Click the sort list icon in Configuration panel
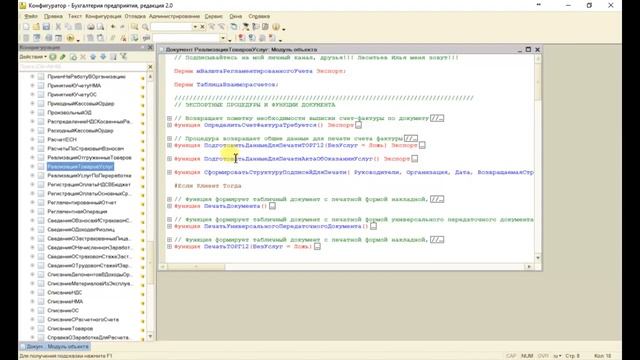The height and width of the screenshot is (360, 640). (x=113, y=57)
